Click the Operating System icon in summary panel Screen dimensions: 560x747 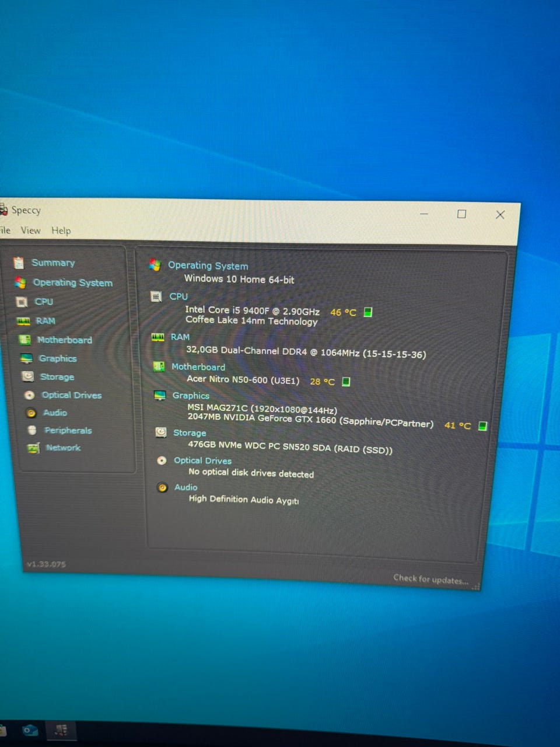point(155,265)
